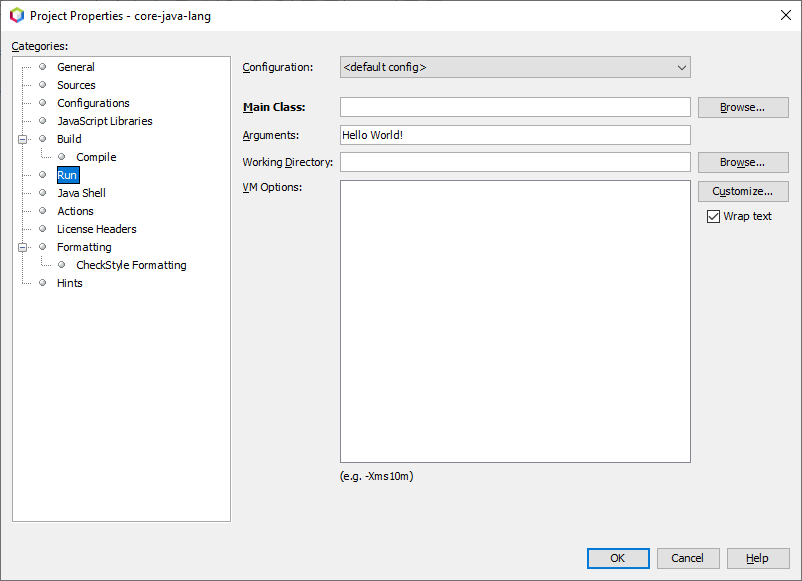Browse for the Main Class
Screen dimensions: 802x581
click(x=743, y=107)
